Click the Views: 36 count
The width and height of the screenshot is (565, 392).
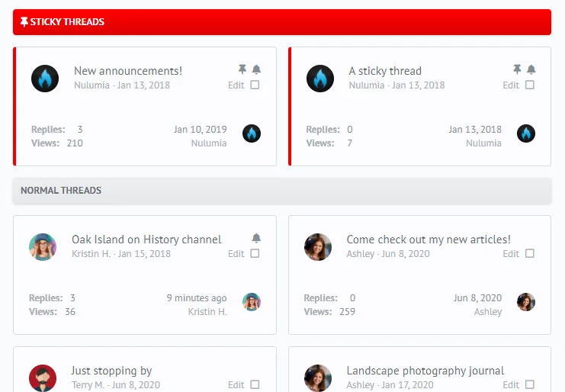[70, 312]
